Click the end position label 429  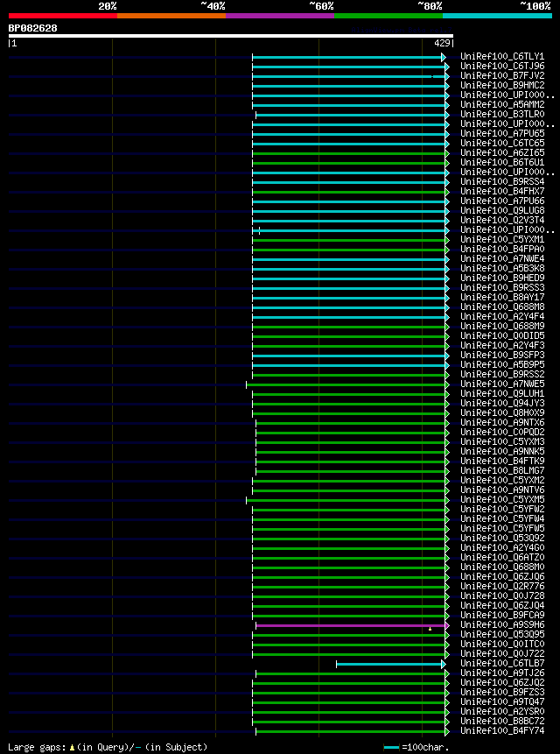click(x=441, y=43)
